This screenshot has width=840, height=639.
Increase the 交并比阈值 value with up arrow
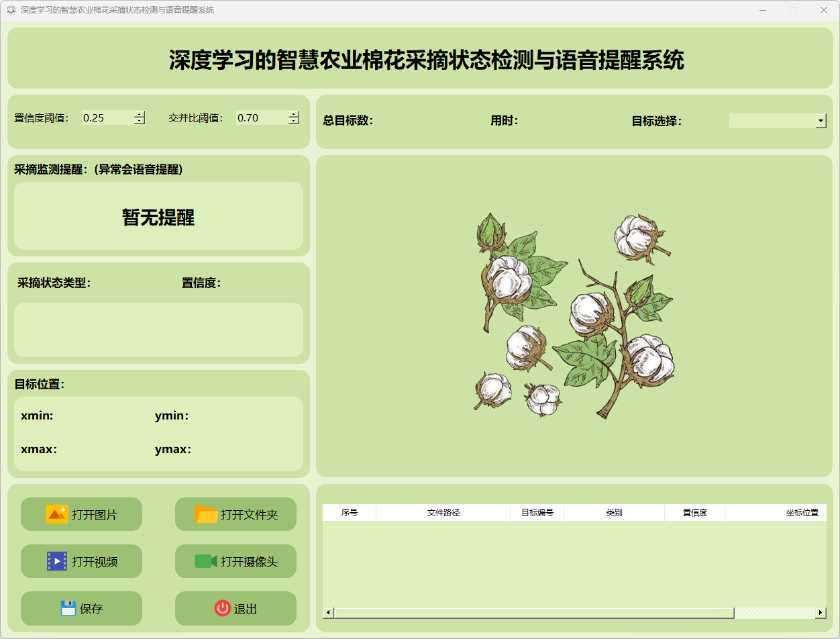pyautogui.click(x=293, y=114)
